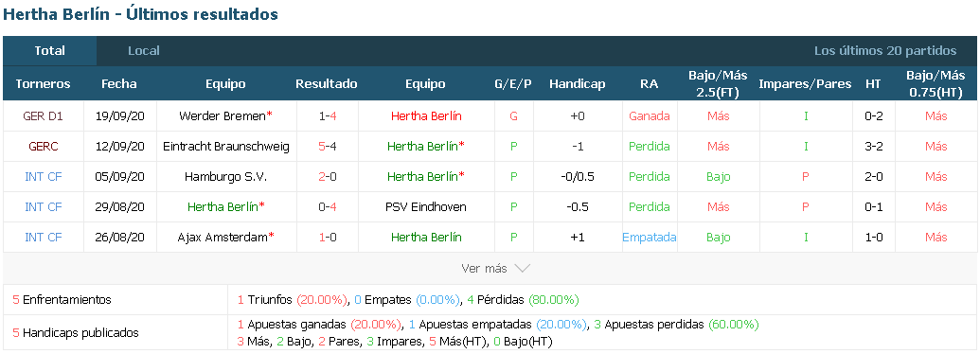Select INT CF tournament on 29/08/20 row
This screenshot has height=354, width=980.
tap(44, 206)
